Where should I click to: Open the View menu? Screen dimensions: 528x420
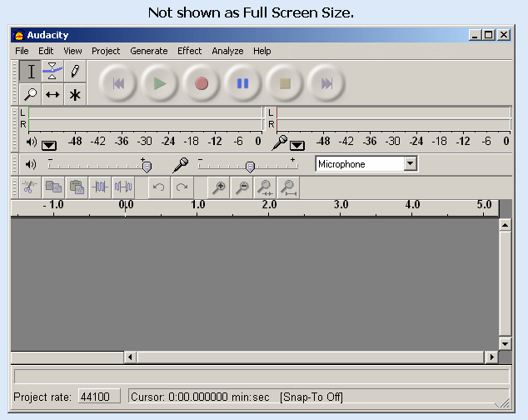point(72,51)
